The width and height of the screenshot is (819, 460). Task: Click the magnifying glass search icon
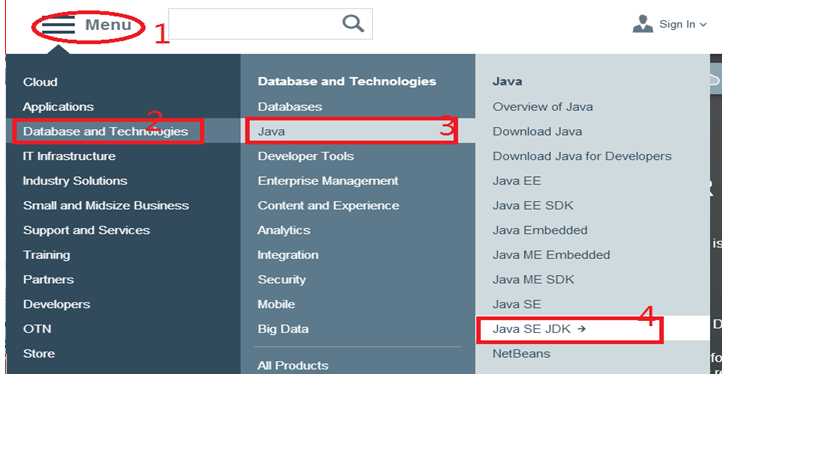[353, 23]
